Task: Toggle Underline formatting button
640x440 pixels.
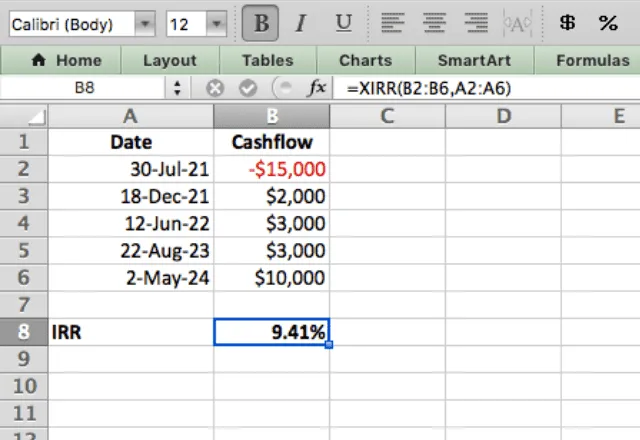Action: 344,23
